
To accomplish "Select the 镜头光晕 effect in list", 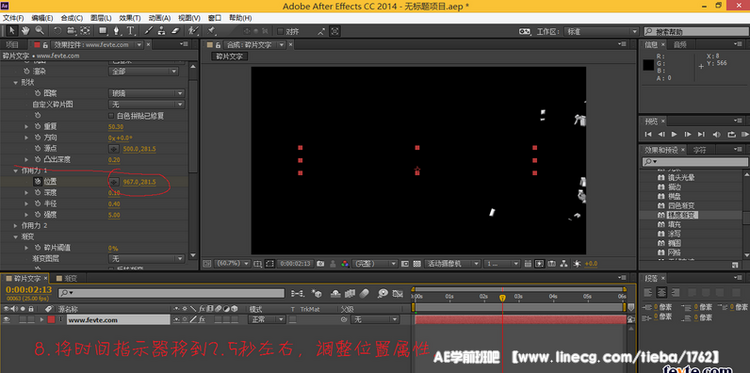I will [681, 177].
